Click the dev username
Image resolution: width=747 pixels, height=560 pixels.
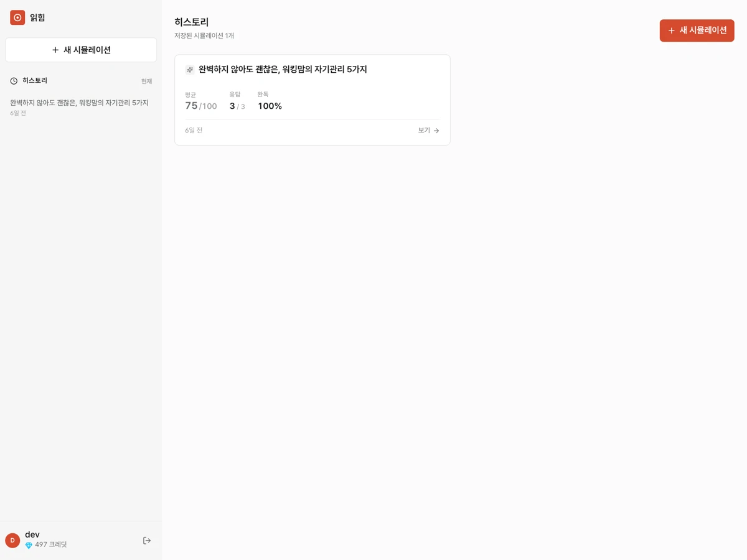click(32, 534)
